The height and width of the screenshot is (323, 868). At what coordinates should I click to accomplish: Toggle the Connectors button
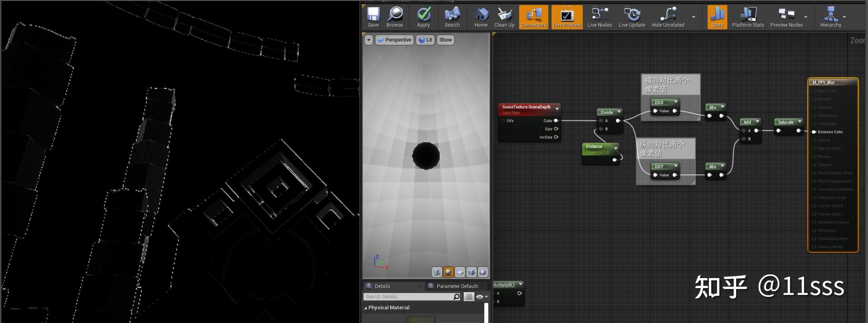(533, 17)
